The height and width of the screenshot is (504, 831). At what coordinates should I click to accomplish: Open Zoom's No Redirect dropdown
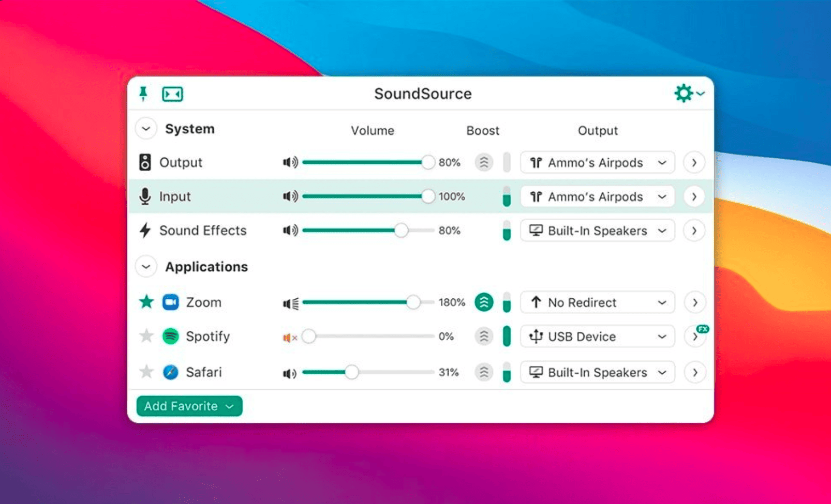598,302
